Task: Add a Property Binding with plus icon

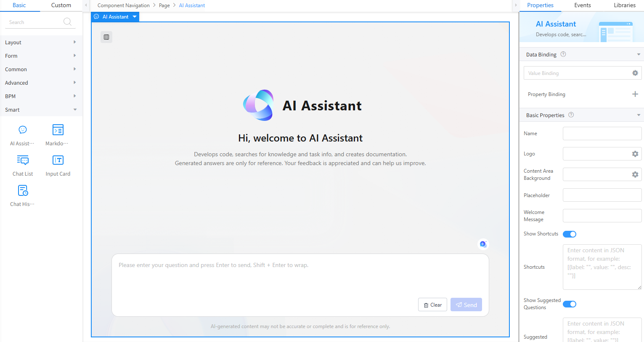Action: coord(635,94)
